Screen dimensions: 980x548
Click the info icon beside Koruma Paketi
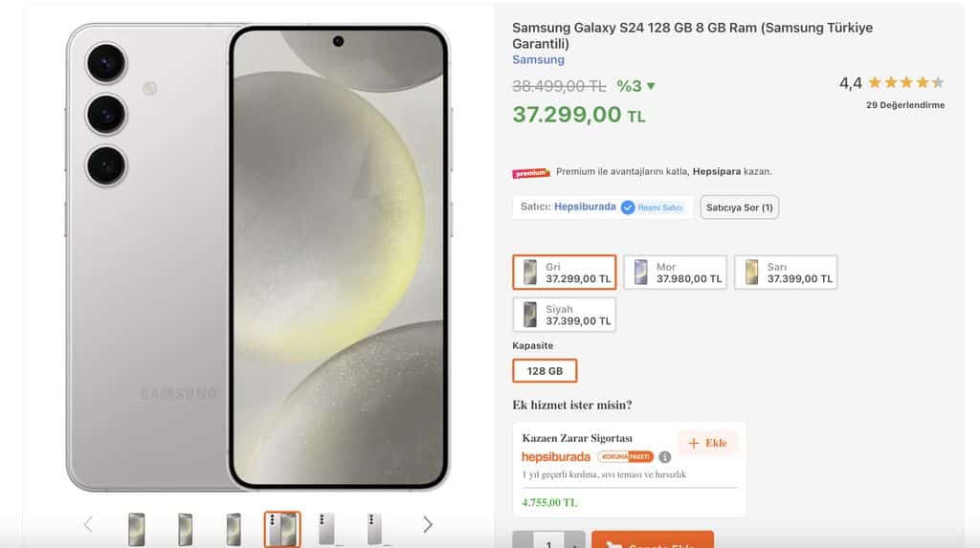(x=665, y=457)
